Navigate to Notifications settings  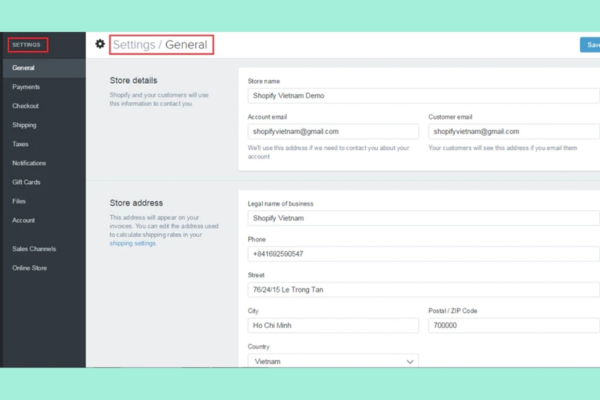click(x=29, y=163)
